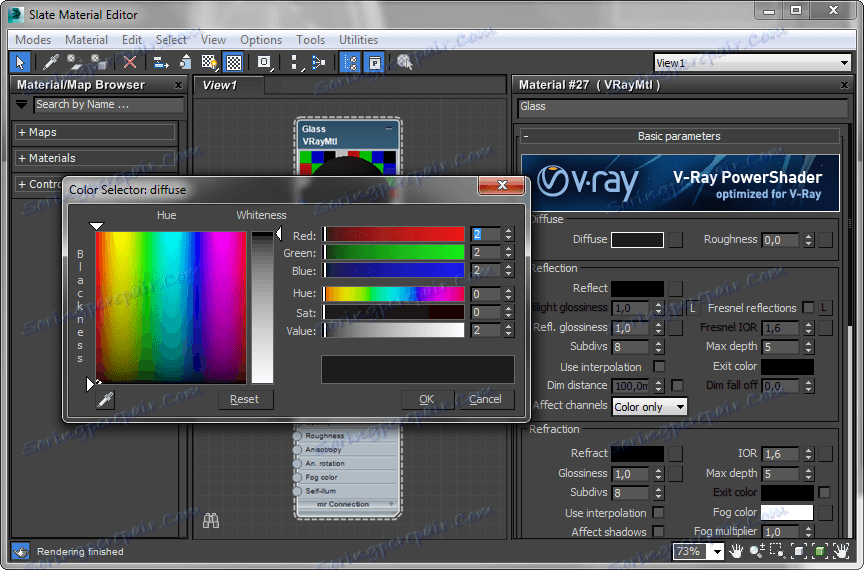Toggle Fresnel reflections checkbox
Screen dimensions: 864x570
[x=808, y=308]
